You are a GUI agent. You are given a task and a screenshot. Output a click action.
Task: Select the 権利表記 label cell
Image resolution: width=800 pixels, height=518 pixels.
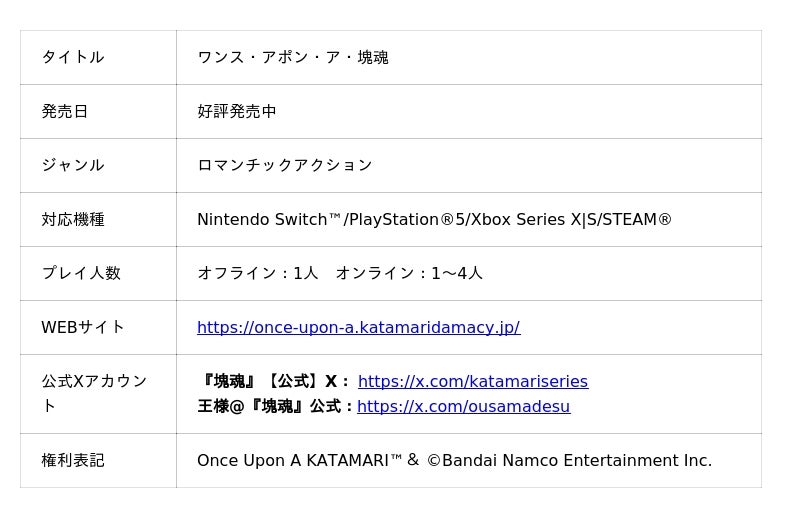(x=73, y=461)
